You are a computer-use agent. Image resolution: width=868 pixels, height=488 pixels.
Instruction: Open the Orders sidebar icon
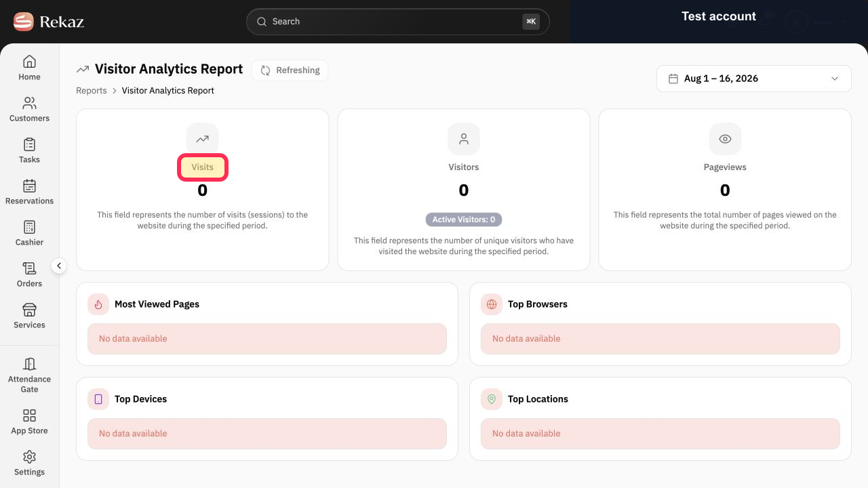(x=29, y=268)
